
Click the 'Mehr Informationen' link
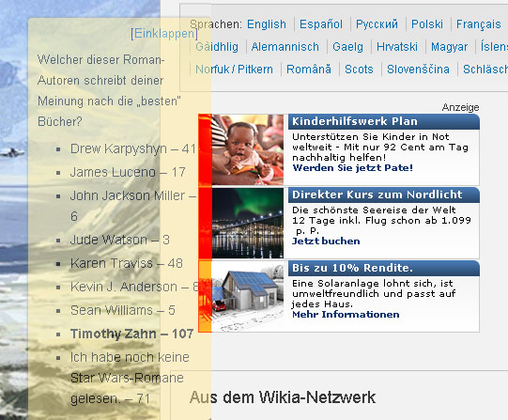pyautogui.click(x=346, y=315)
